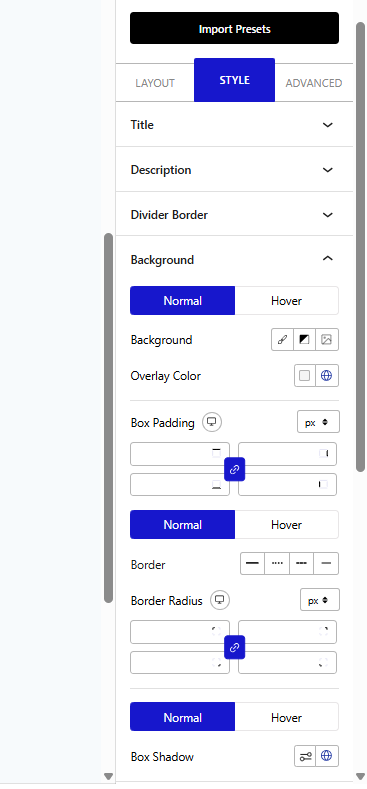This screenshot has width=367, height=789.
Task: Open global colors for Overlay Color
Action: click(327, 375)
